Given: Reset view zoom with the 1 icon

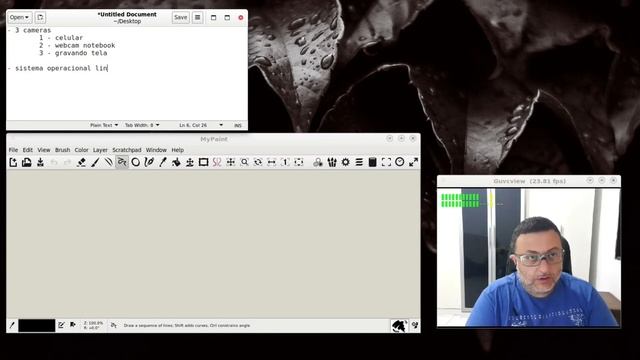Looking at the screenshot, I should coord(285,162).
